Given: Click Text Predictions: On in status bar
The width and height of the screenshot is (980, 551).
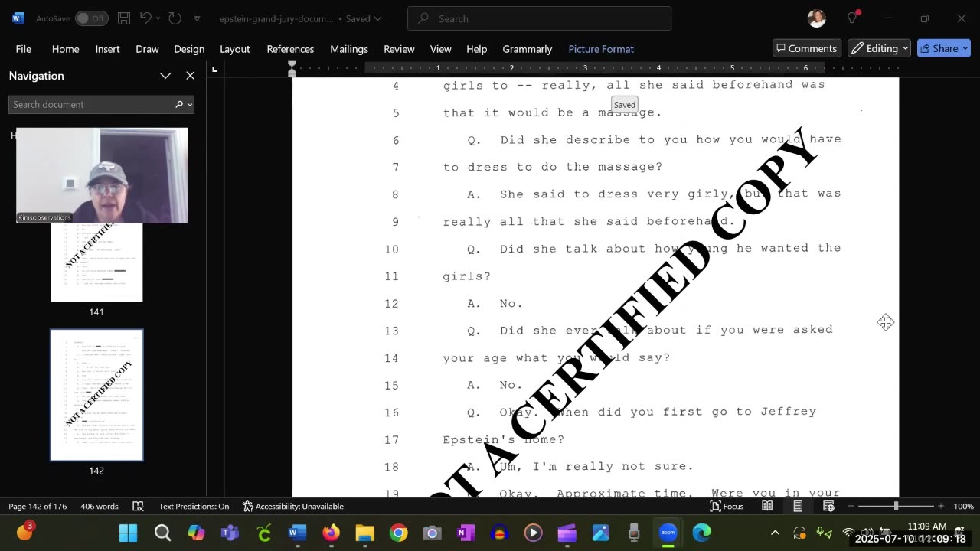Looking at the screenshot, I should coord(194,506).
